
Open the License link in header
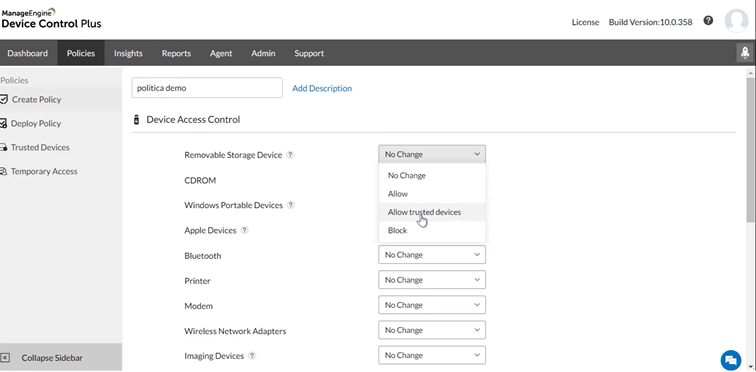coord(585,22)
